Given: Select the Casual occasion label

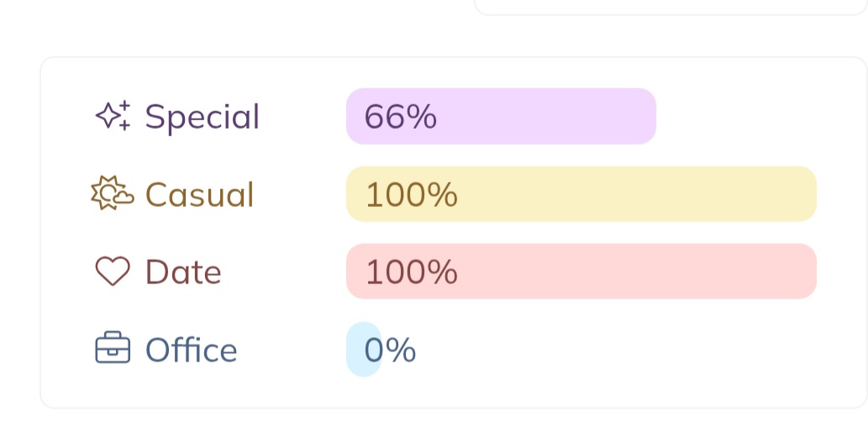Looking at the screenshot, I should [x=199, y=195].
